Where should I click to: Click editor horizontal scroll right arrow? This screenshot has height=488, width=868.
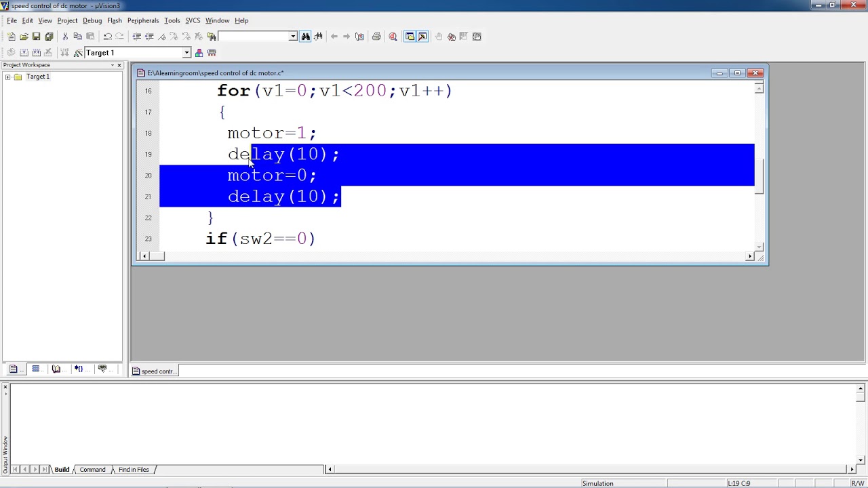[x=749, y=256]
